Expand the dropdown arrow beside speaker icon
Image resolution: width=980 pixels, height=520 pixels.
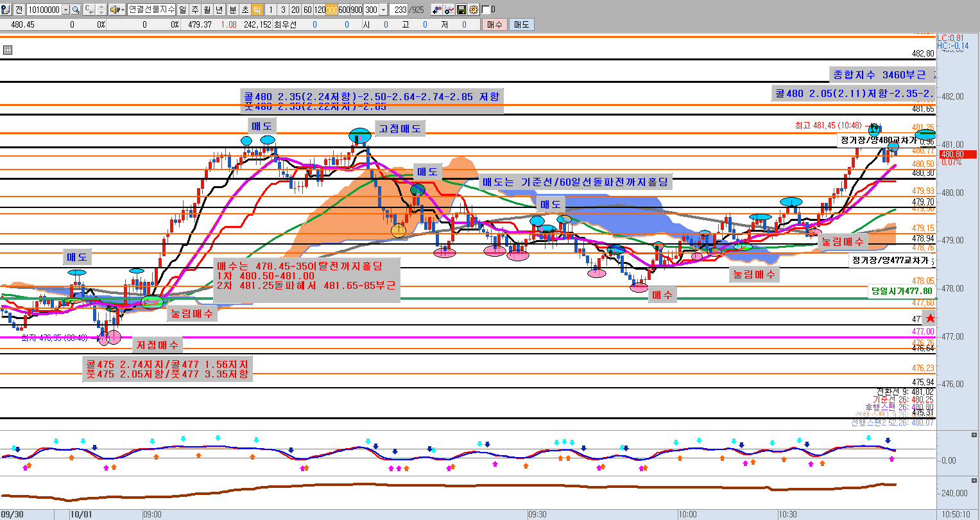(x=122, y=10)
